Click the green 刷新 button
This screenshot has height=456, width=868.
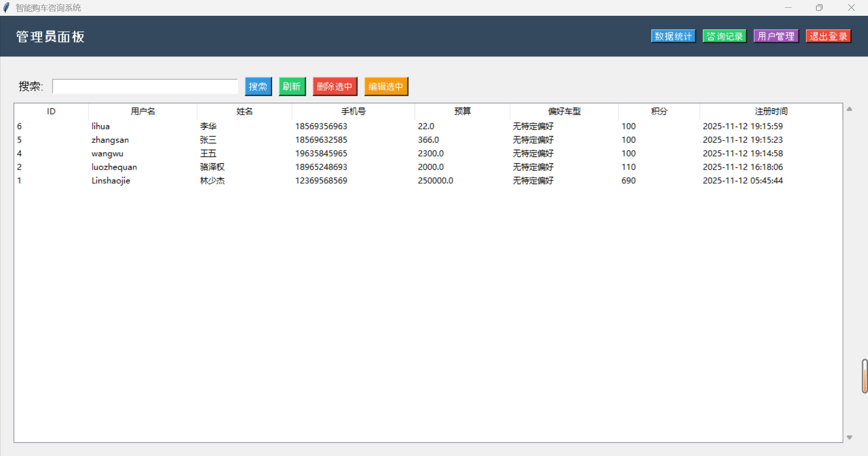pyautogui.click(x=292, y=86)
